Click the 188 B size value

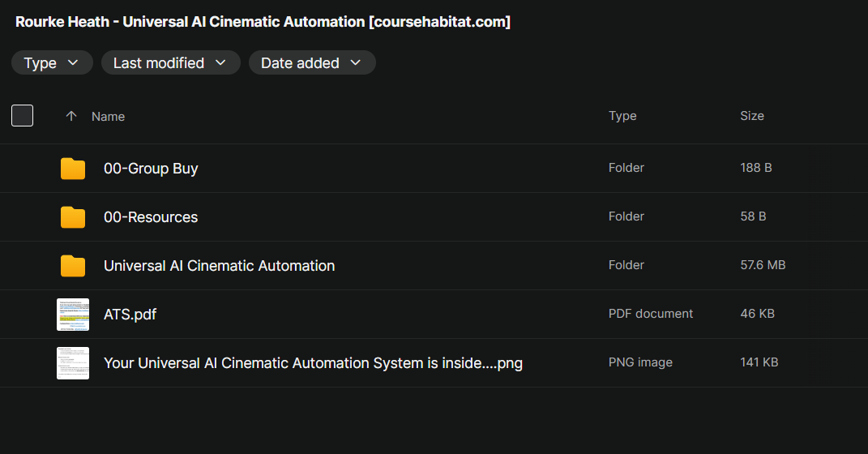(755, 168)
